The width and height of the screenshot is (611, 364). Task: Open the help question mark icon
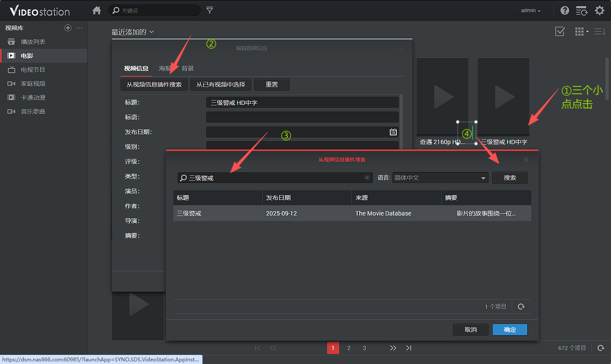565,10
